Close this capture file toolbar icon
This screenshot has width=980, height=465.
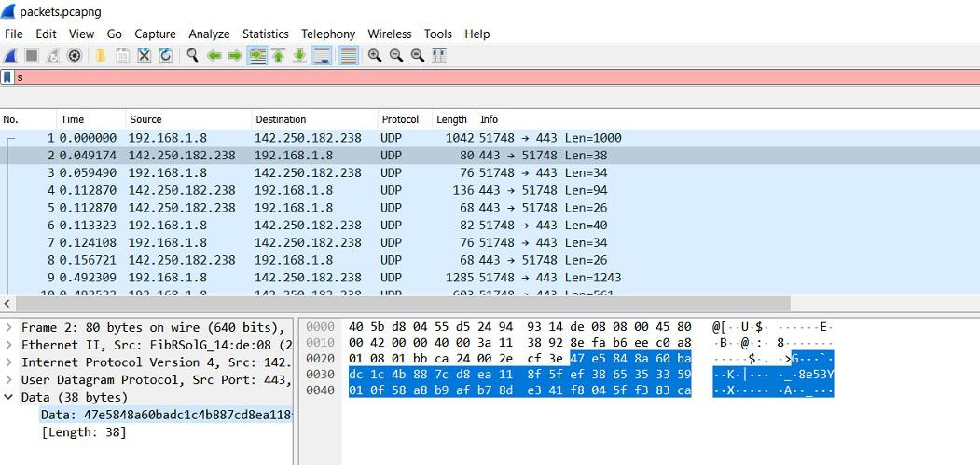145,56
